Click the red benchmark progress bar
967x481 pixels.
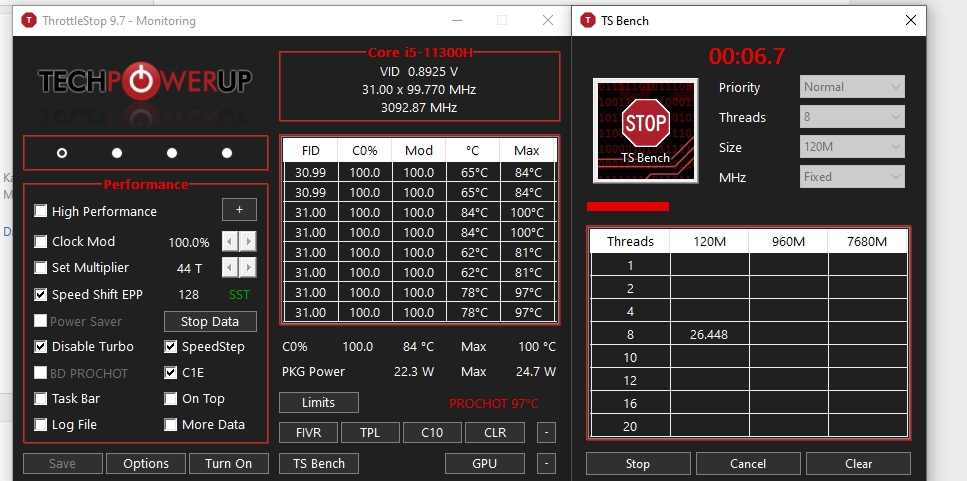pos(628,206)
